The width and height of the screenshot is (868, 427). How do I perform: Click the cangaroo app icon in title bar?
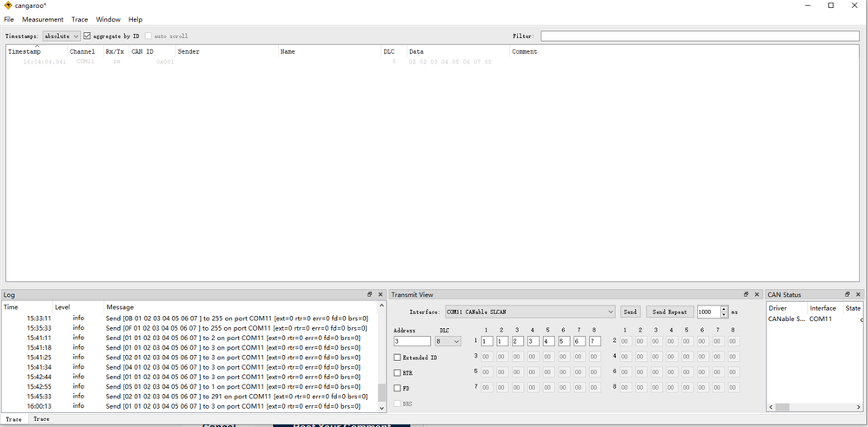8,5
